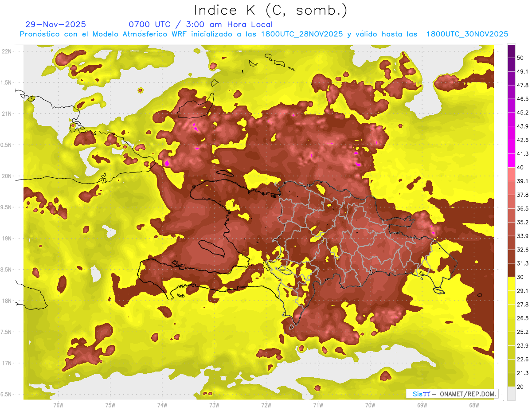The image size is (532, 411).
Task: Click the "32.6" color scale value
Action: (x=522, y=250)
